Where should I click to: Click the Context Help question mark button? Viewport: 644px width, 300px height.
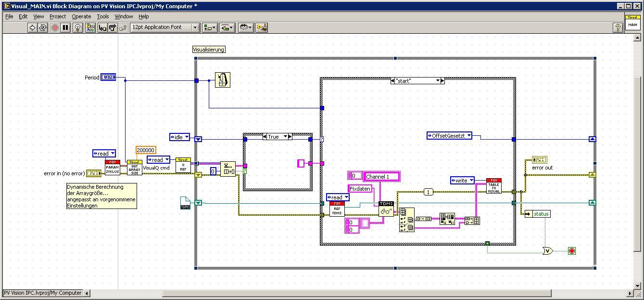point(618,27)
